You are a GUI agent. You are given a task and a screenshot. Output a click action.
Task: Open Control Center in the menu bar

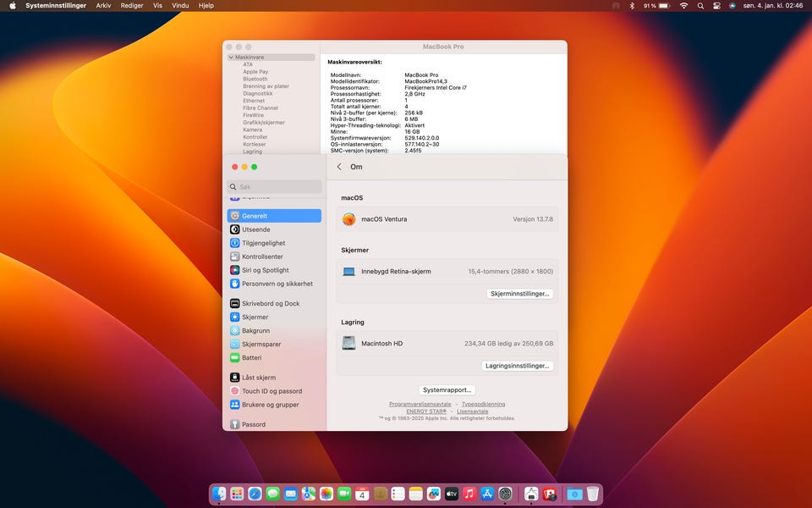pyautogui.click(x=717, y=6)
